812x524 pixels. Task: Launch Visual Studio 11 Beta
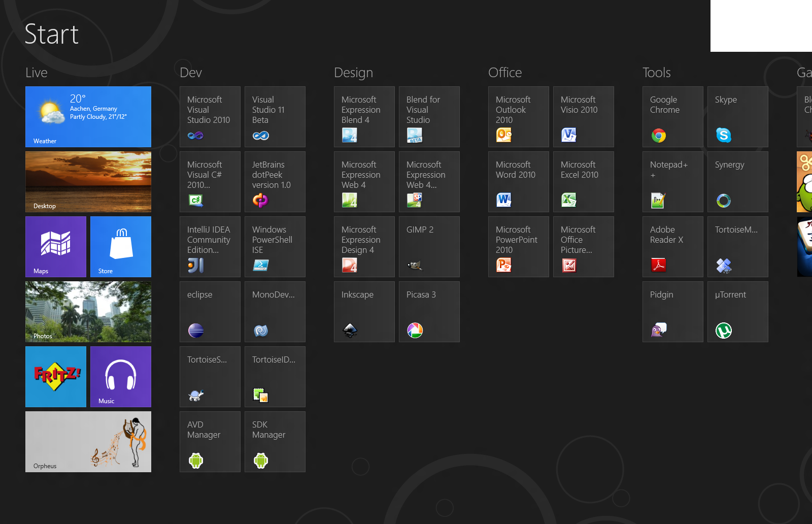[275, 117]
